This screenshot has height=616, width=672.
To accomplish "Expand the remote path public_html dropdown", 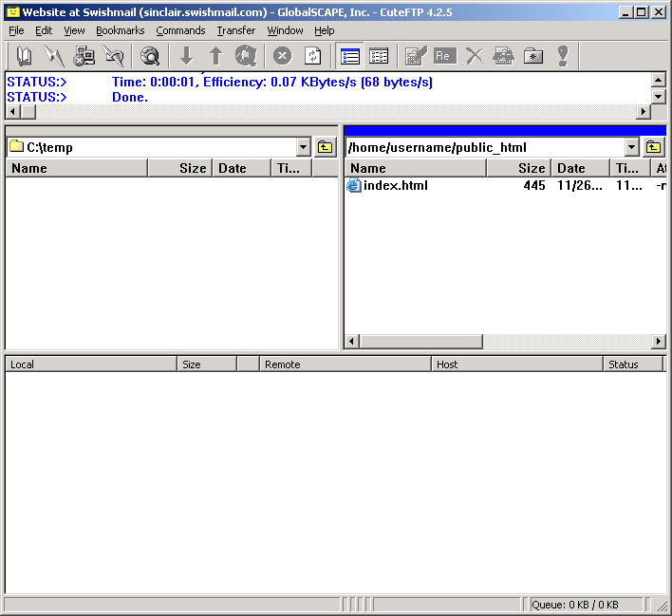I will pyautogui.click(x=632, y=147).
